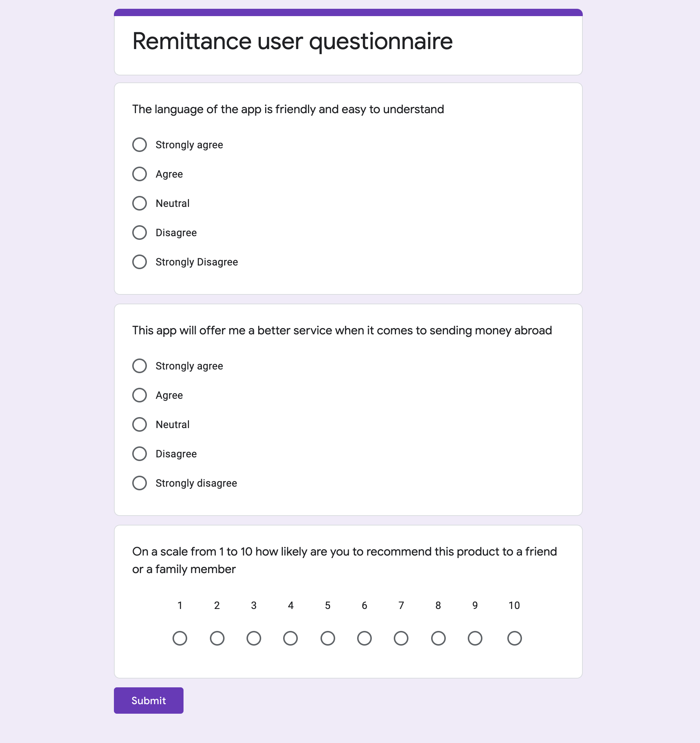
Task: Select Disagree under the language question
Action: click(x=140, y=233)
